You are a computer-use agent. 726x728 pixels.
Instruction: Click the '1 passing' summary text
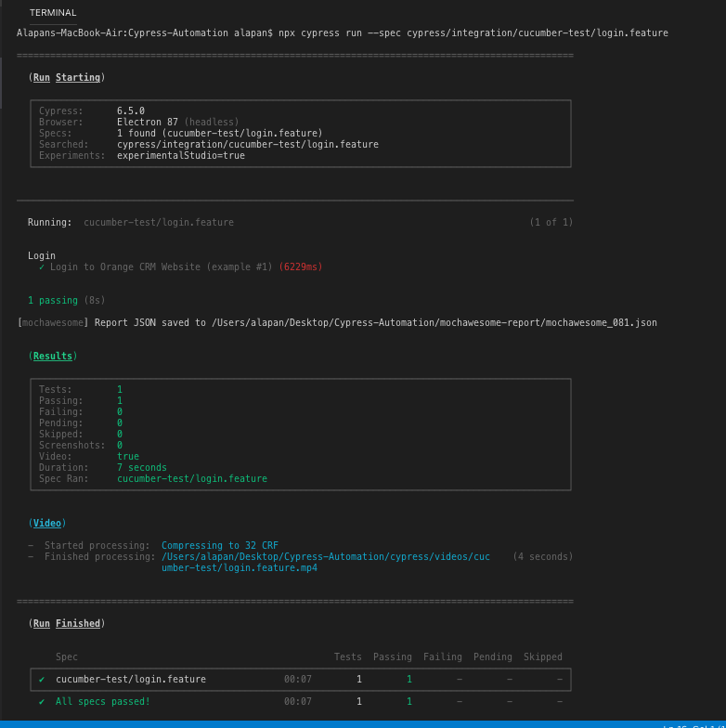tap(52, 301)
